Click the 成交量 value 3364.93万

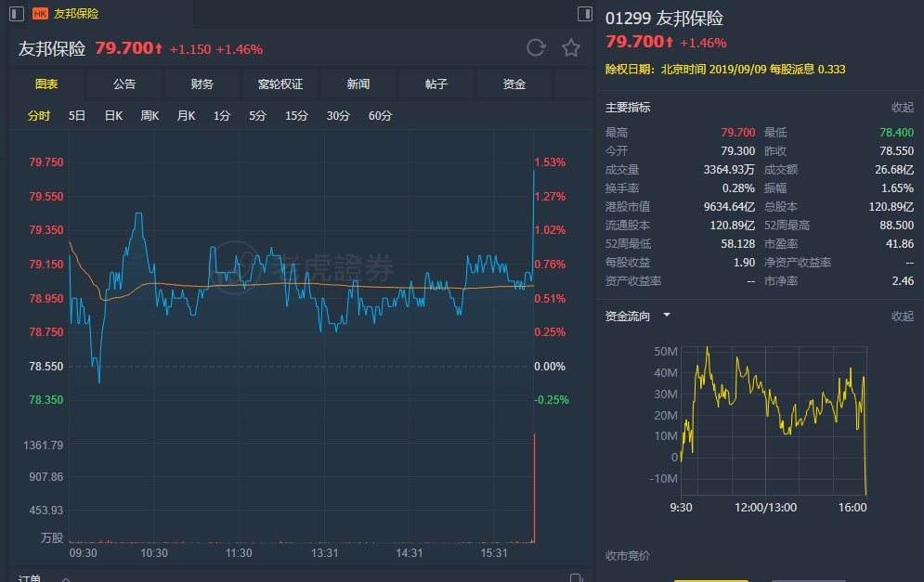(x=729, y=170)
